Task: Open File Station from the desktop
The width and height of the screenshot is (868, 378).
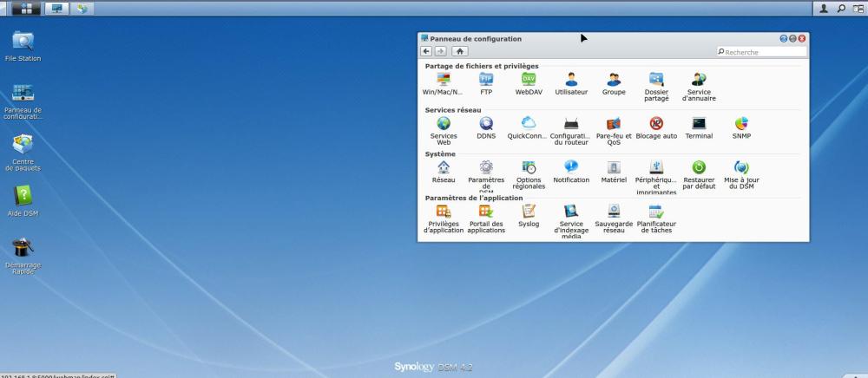Action: coord(23,47)
